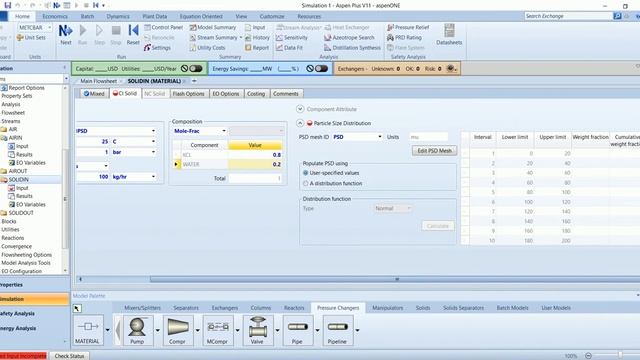Open the Mixed stream tab
640x360 pixels.
[x=94, y=94]
